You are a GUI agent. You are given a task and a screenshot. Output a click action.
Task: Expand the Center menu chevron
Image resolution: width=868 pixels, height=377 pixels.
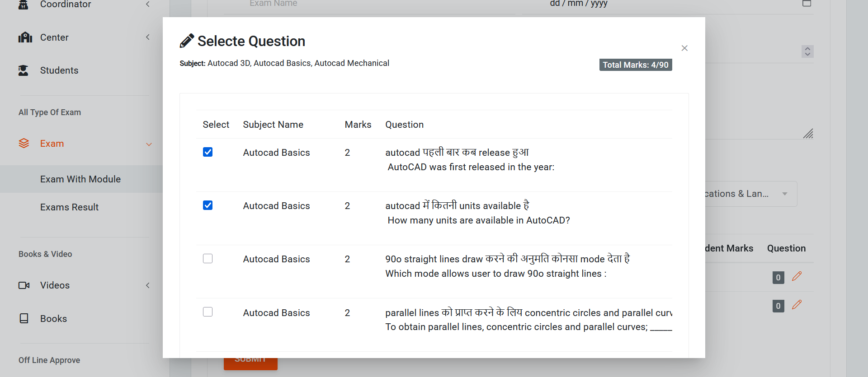(x=148, y=37)
